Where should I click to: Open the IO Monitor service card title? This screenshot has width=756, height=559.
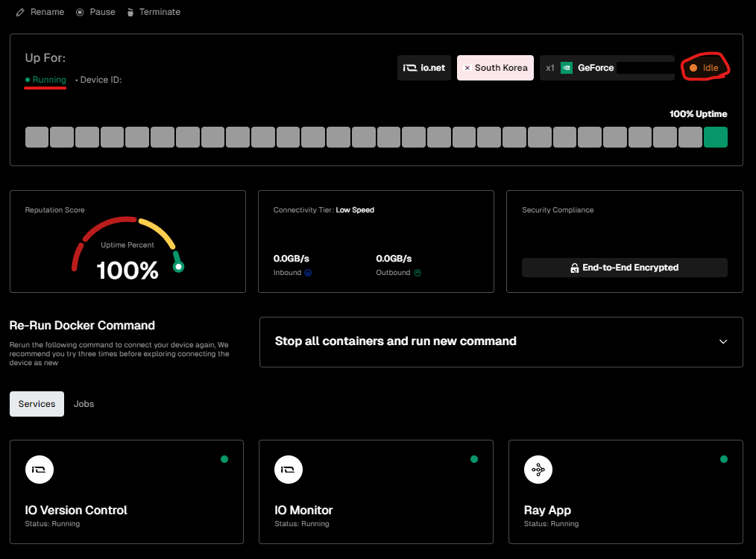[303, 511]
